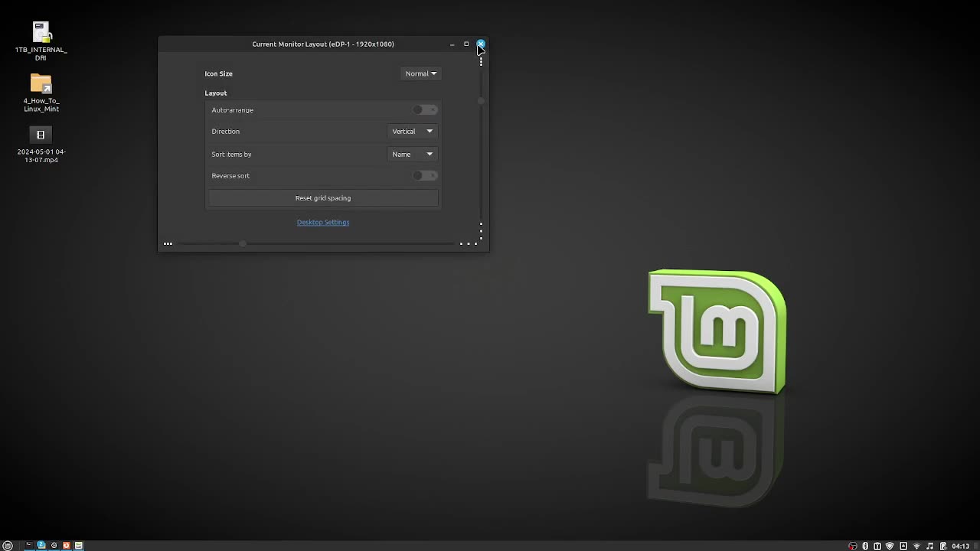Image resolution: width=980 pixels, height=551 pixels.
Task: Toggle the Auto-arrange switch
Action: coord(425,109)
